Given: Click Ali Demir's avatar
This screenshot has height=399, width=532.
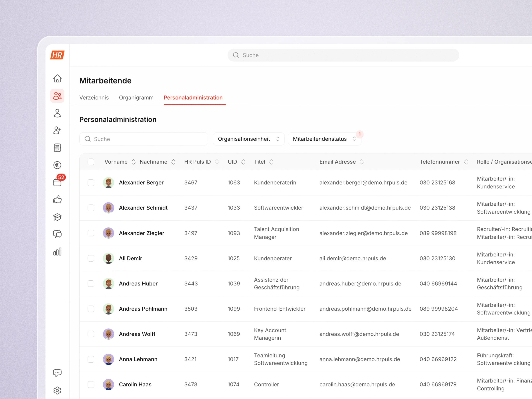Looking at the screenshot, I should point(108,258).
